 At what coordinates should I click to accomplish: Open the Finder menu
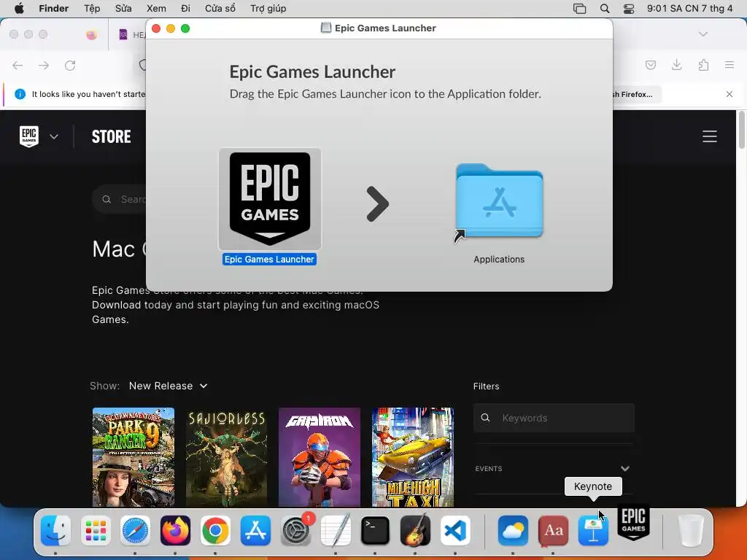pyautogui.click(x=53, y=9)
